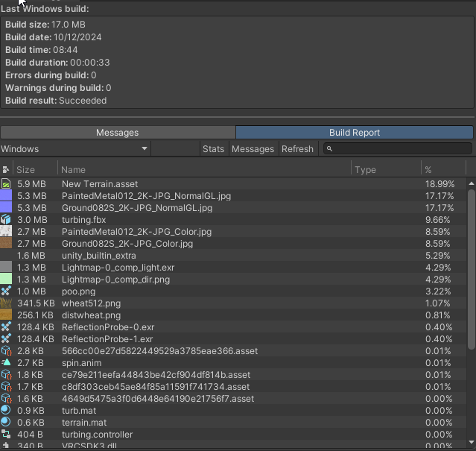Click the 566cc00e27d5822449529a3785eae366.asset icon

pyautogui.click(x=6, y=351)
